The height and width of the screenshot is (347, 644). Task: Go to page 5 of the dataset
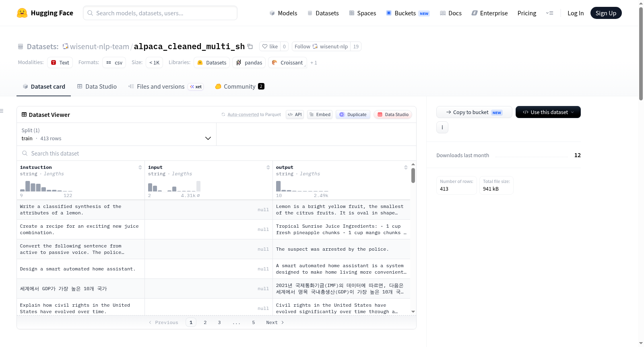point(254,322)
